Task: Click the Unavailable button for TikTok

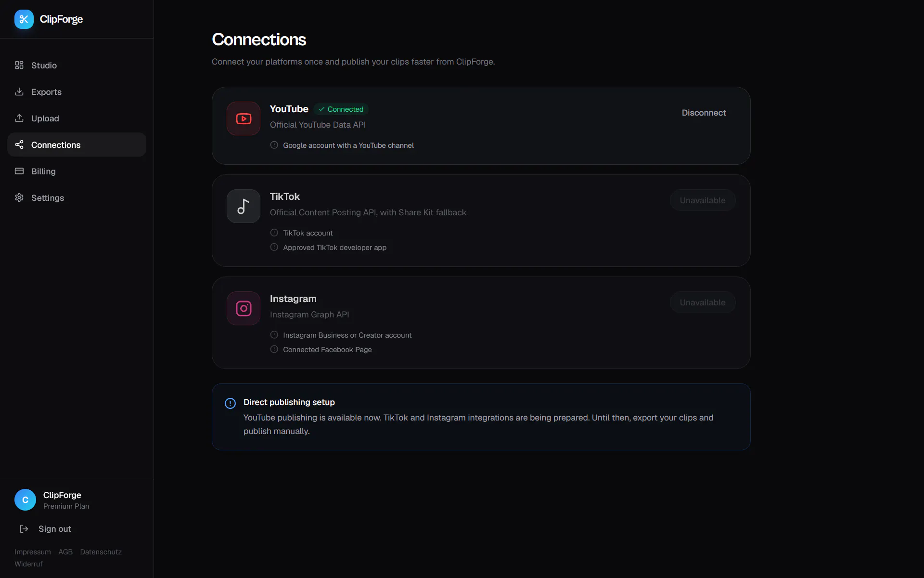Action: click(x=703, y=200)
